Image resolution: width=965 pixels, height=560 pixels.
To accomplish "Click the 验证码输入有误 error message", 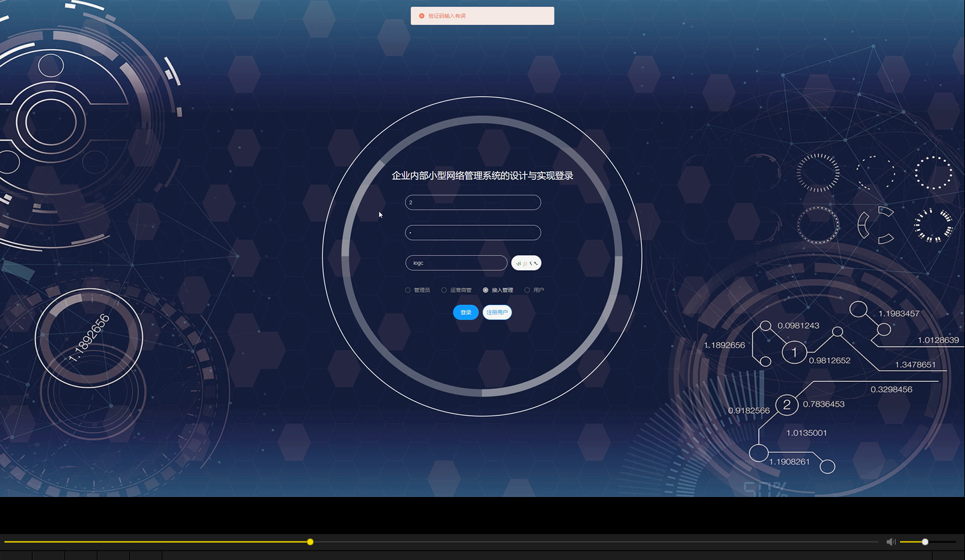I will pyautogui.click(x=447, y=16).
